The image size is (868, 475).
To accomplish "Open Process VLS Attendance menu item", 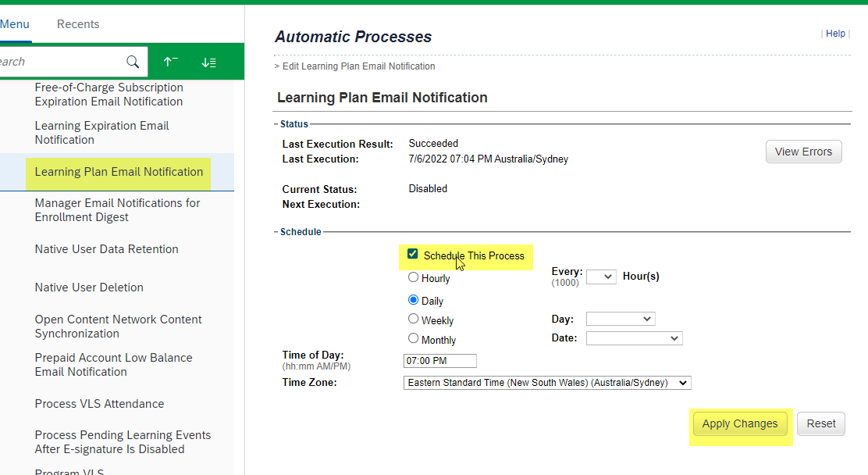I will (99, 404).
